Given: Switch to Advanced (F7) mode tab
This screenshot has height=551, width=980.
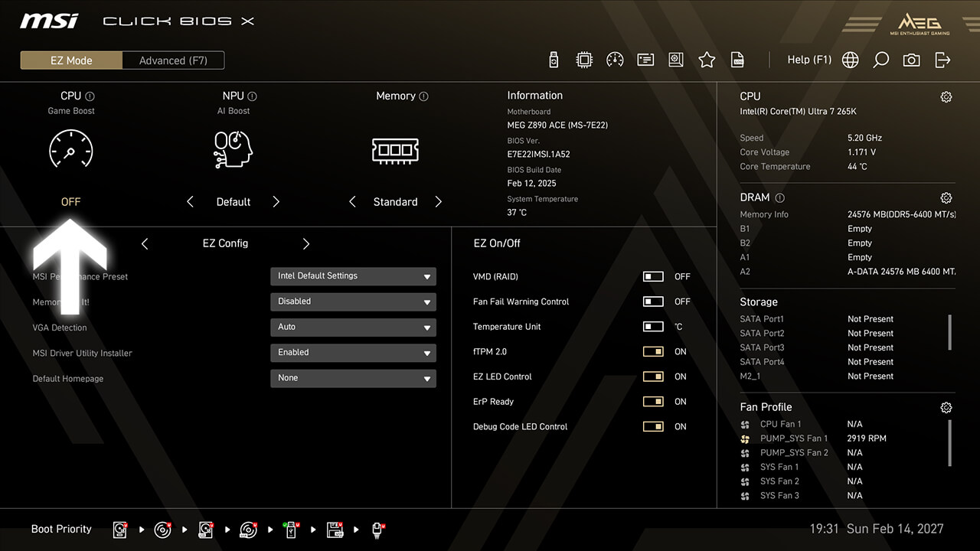Looking at the screenshot, I should click(x=173, y=60).
